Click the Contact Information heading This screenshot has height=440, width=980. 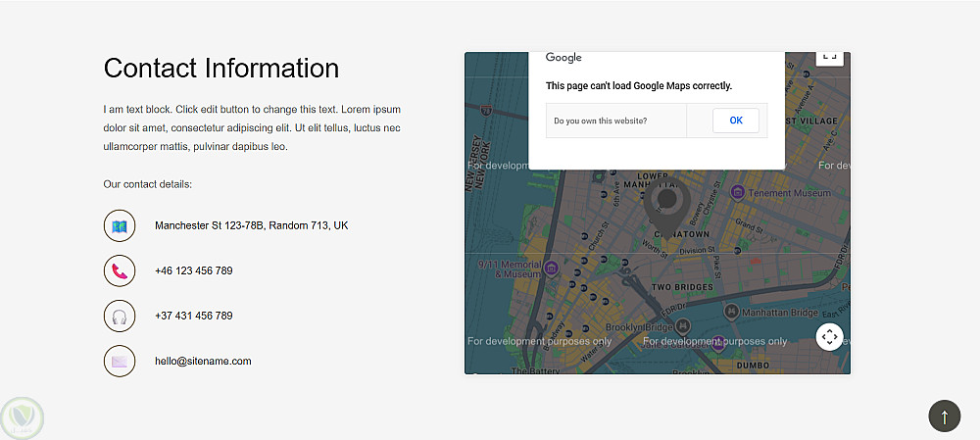click(221, 69)
